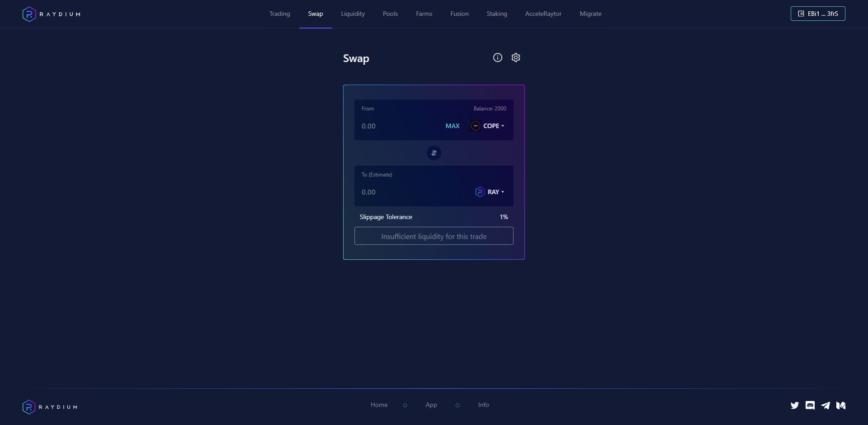Open the Pools tab
The width and height of the screenshot is (868, 425).
[x=391, y=14]
